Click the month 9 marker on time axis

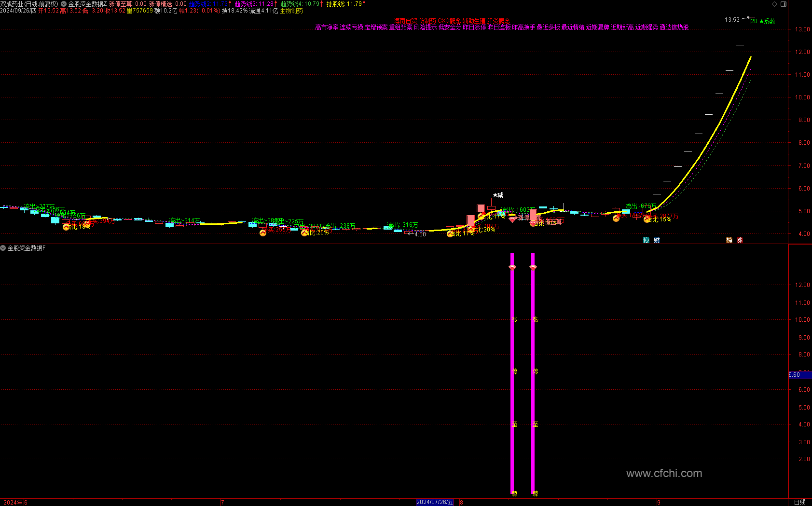(x=659, y=502)
